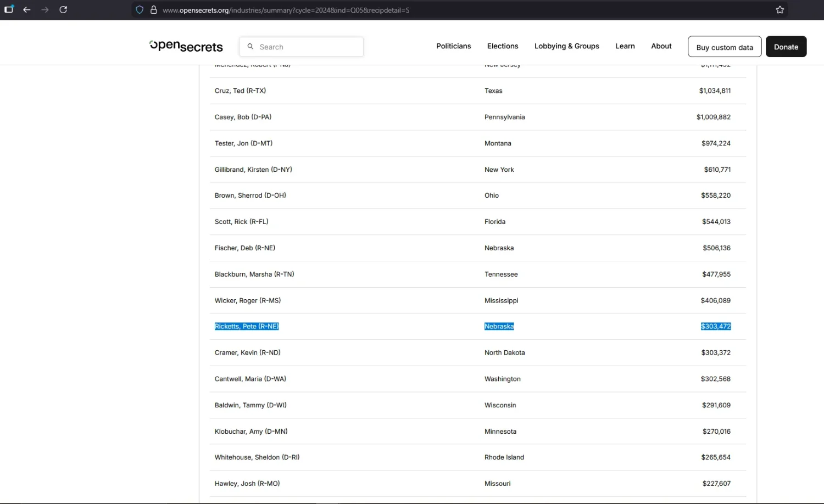
Task: Select Blackburn, Marsha (R-TN) name
Action: [254, 275]
